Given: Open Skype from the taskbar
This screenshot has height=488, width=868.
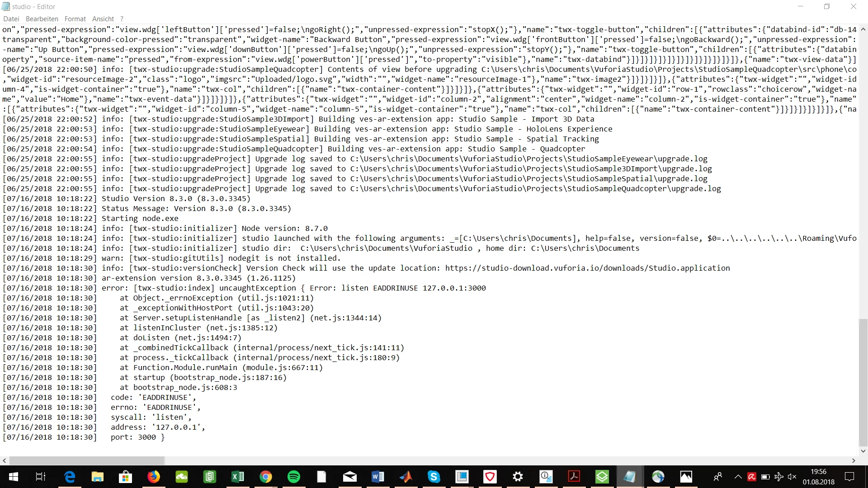Looking at the screenshot, I should [434, 477].
